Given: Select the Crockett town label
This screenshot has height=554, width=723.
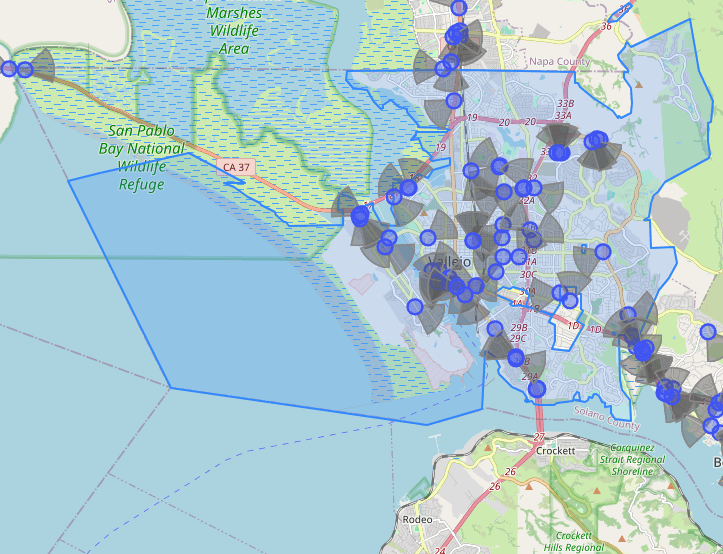Looking at the screenshot, I should click(555, 451).
